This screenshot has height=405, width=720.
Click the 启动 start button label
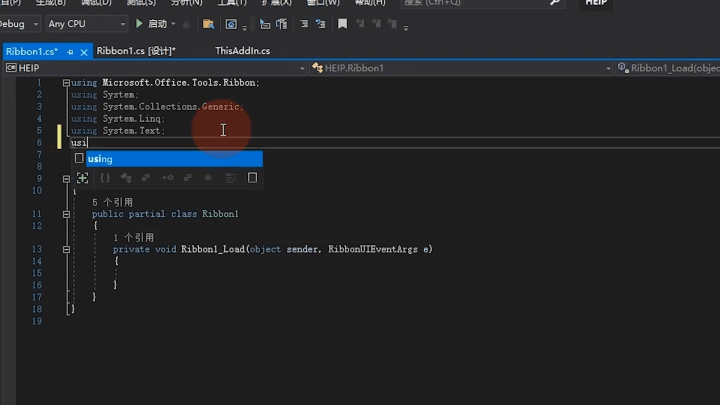pyautogui.click(x=158, y=23)
